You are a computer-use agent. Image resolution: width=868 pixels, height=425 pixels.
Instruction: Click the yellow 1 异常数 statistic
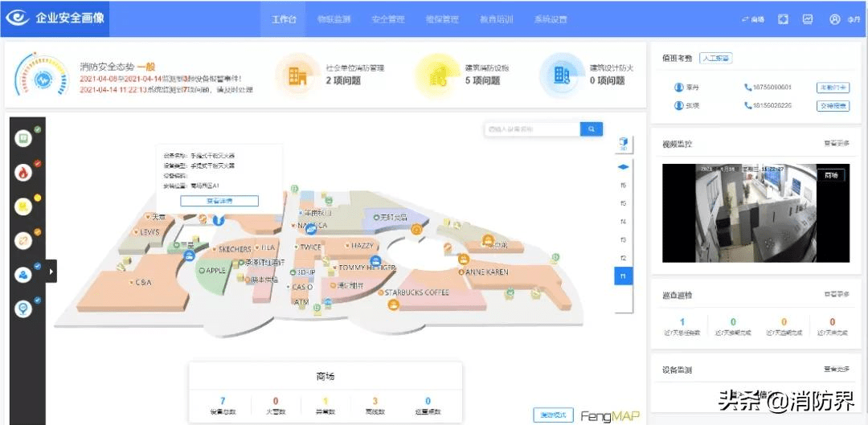point(325,406)
